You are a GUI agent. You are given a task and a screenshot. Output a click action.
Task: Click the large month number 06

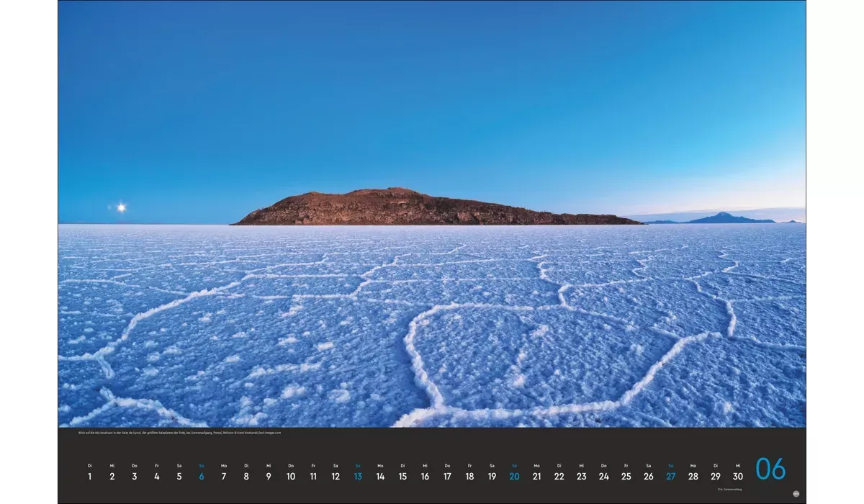click(x=770, y=469)
